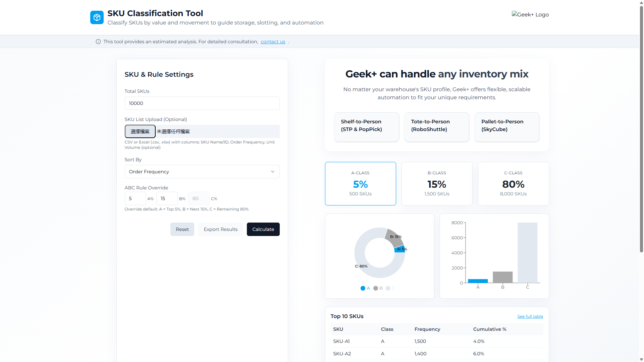Click the Reset button
This screenshot has width=644, height=362.
(182, 229)
